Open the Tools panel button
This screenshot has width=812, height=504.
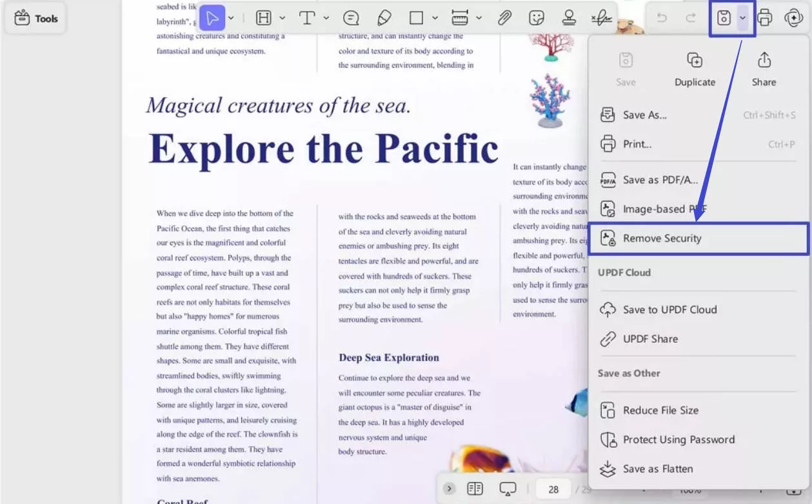[36, 19]
